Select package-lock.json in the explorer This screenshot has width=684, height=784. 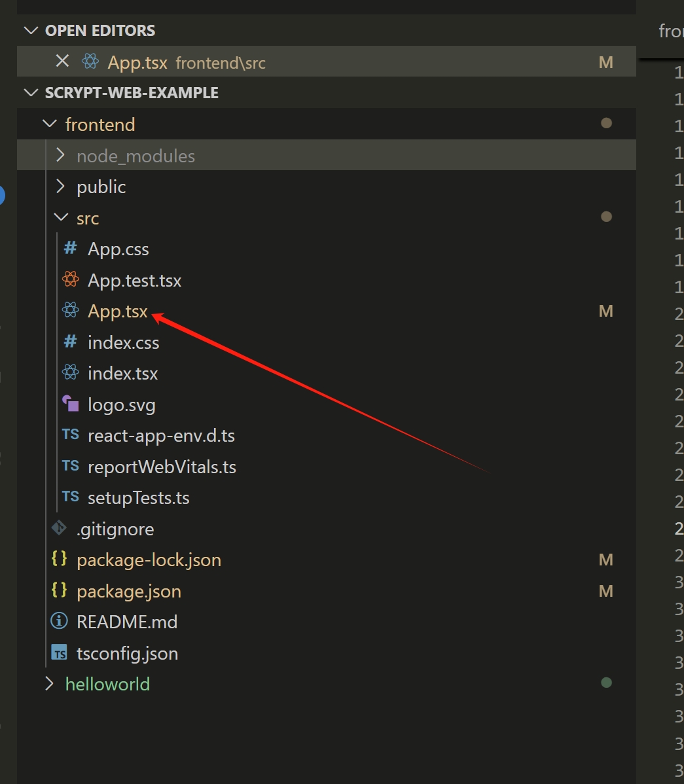click(149, 560)
